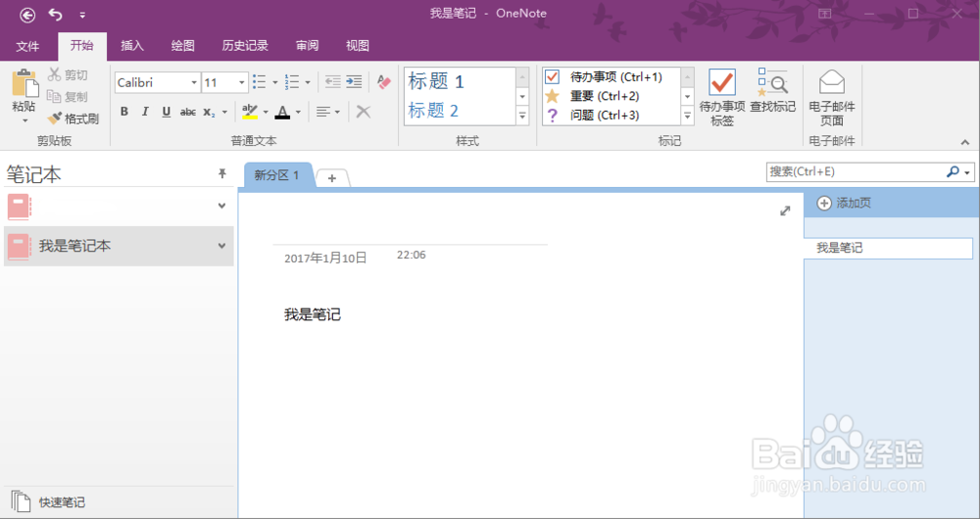This screenshot has width=980, height=519.
Task: Toggle italic formatting
Action: pos(145,112)
